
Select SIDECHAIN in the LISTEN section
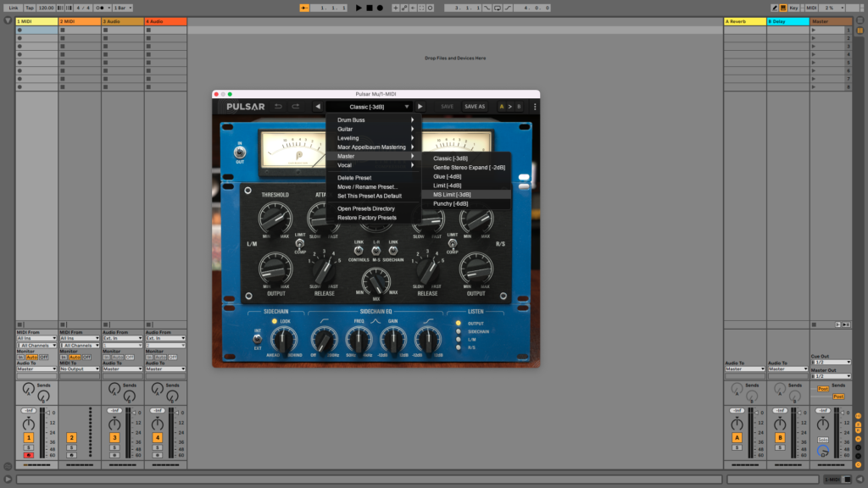point(459,331)
